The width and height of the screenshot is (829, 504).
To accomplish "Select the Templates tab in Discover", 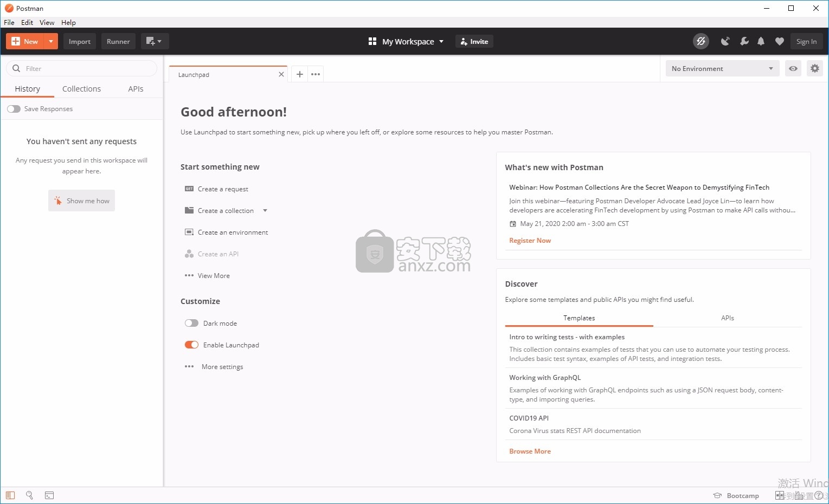I will point(579,318).
